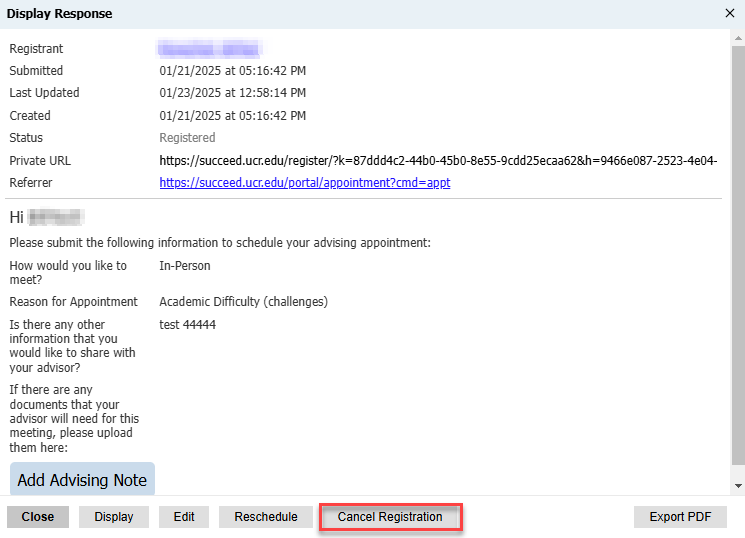Click the Academic Difficulty (challenges) reason
Viewport: 745px width, 538px height.
pos(243,302)
